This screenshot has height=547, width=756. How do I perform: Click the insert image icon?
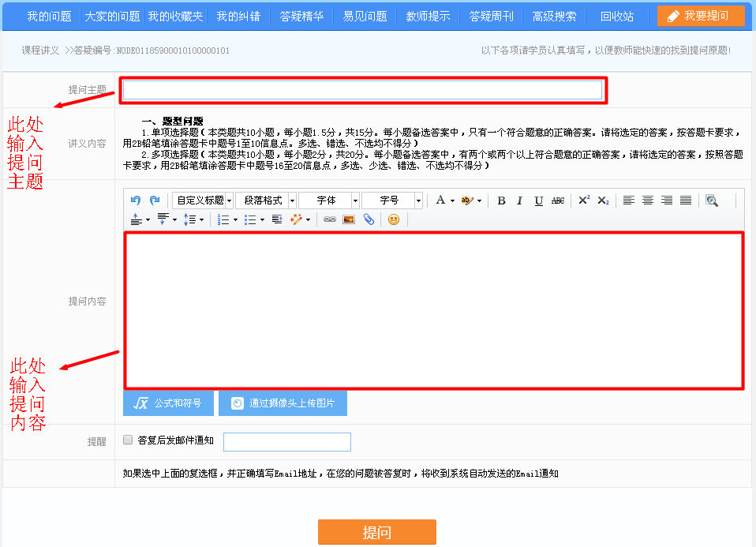click(348, 219)
